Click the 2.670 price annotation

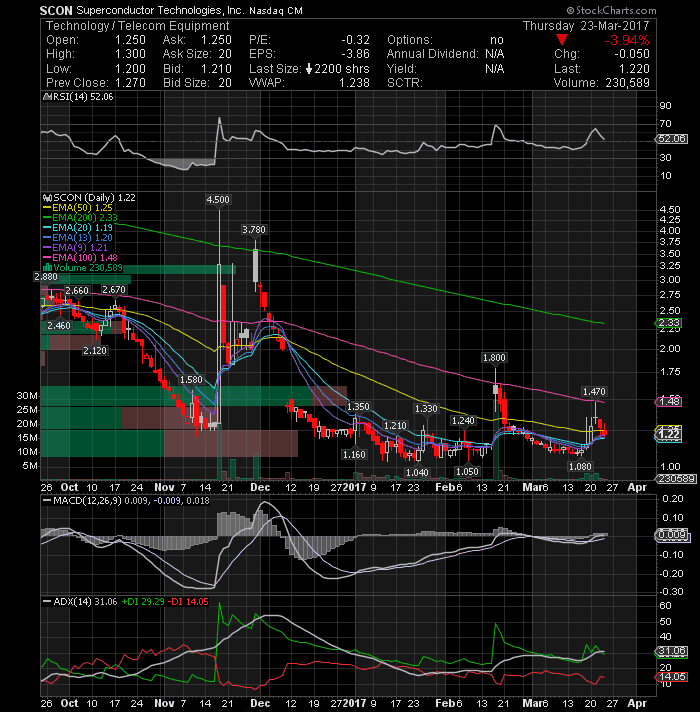(114, 290)
